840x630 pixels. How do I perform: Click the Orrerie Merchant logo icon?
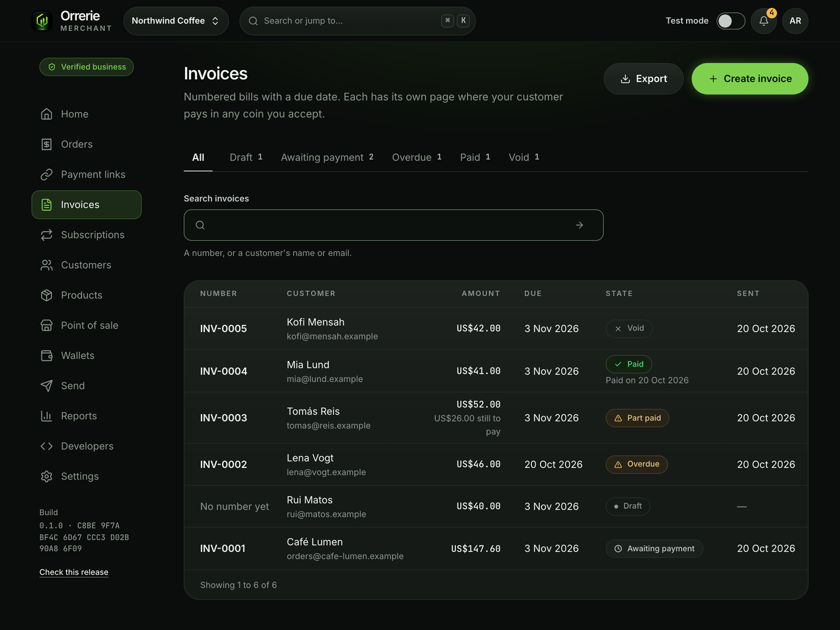pos(43,21)
